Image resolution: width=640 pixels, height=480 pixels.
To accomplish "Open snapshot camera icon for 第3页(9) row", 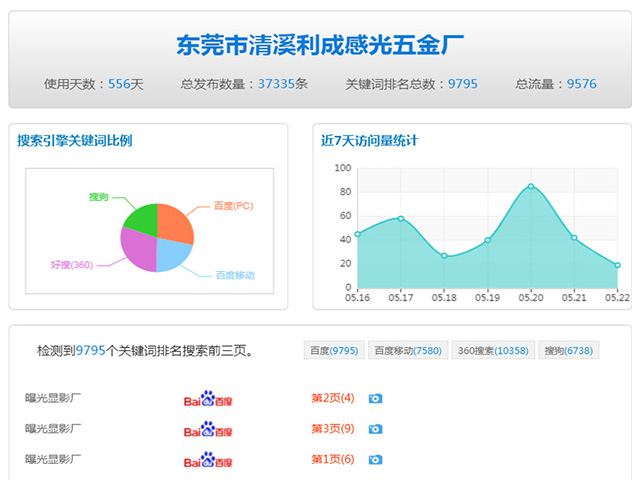I will [x=375, y=429].
